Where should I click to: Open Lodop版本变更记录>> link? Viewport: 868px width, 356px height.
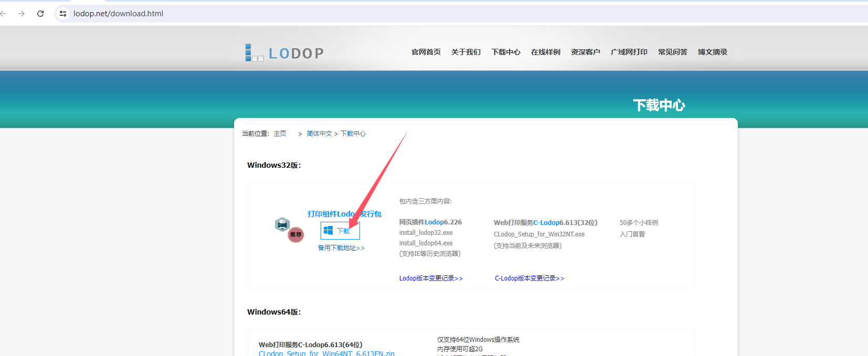pyautogui.click(x=431, y=278)
